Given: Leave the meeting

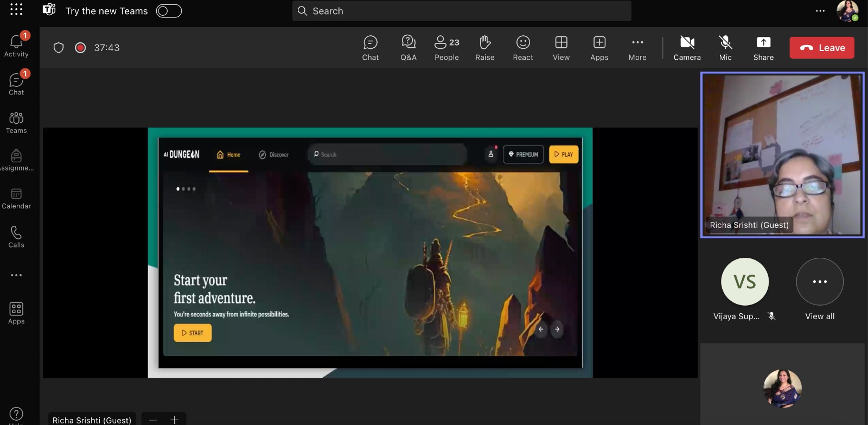Looking at the screenshot, I should pos(822,48).
